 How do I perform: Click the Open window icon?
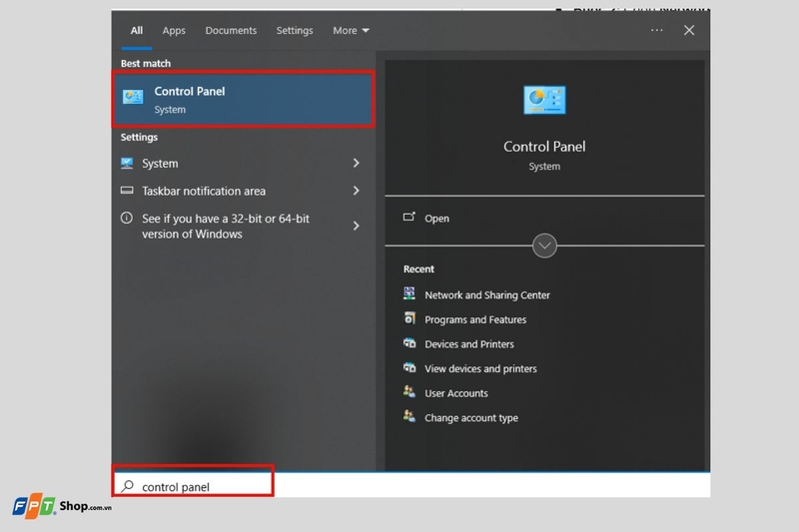tap(409, 217)
